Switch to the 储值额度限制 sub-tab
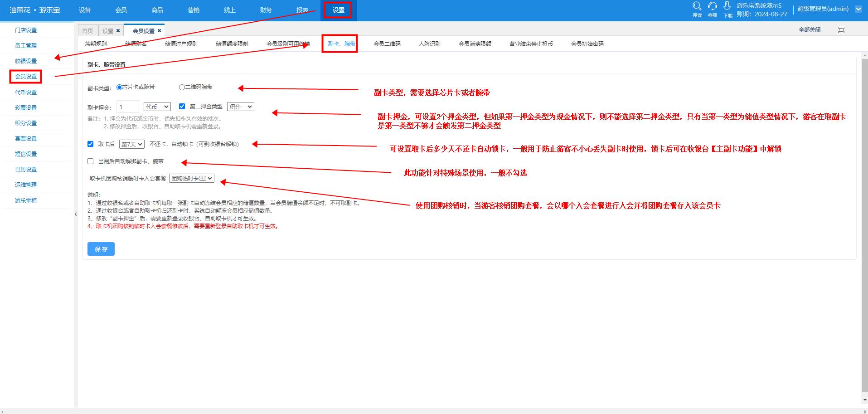This screenshot has width=868, height=414. pos(232,44)
